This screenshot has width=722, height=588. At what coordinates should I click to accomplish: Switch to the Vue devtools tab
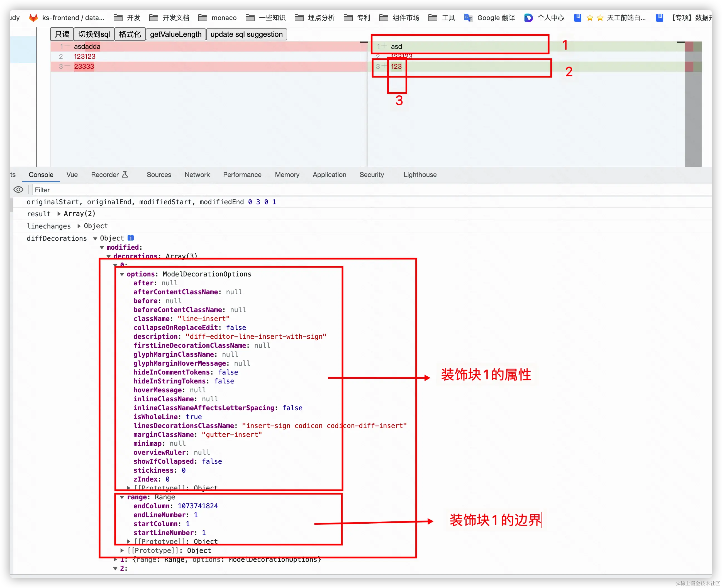pyautogui.click(x=72, y=174)
